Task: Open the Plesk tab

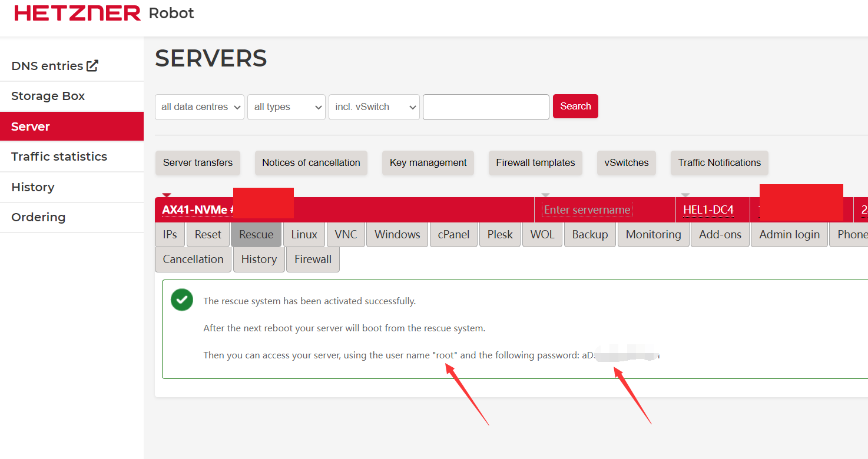Action: pyautogui.click(x=500, y=234)
